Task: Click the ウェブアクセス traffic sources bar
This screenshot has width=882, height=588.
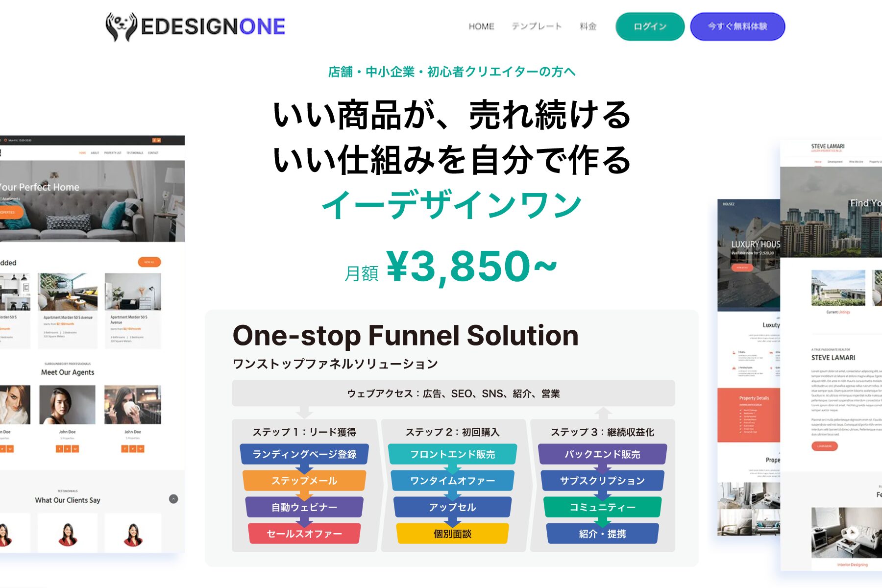Action: point(453,393)
